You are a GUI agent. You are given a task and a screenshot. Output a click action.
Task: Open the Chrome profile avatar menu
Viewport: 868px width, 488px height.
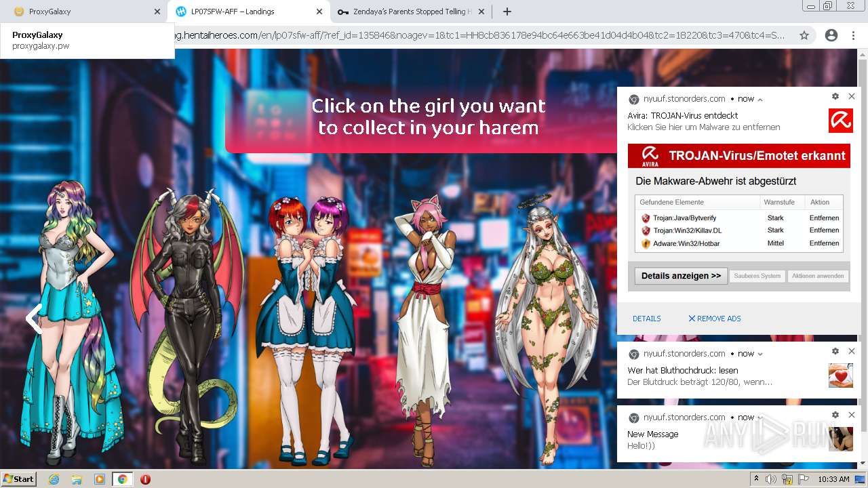click(x=831, y=35)
